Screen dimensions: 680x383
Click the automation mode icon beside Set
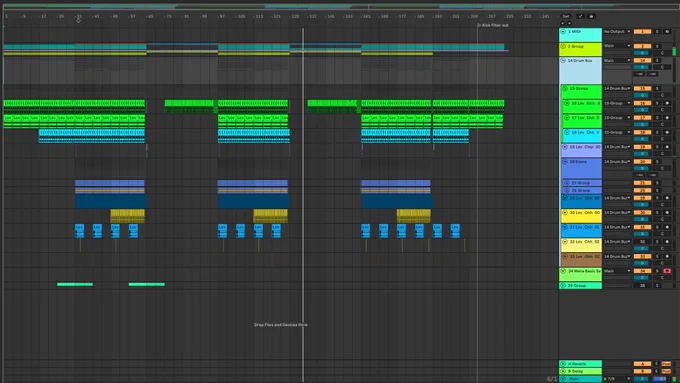(x=580, y=16)
